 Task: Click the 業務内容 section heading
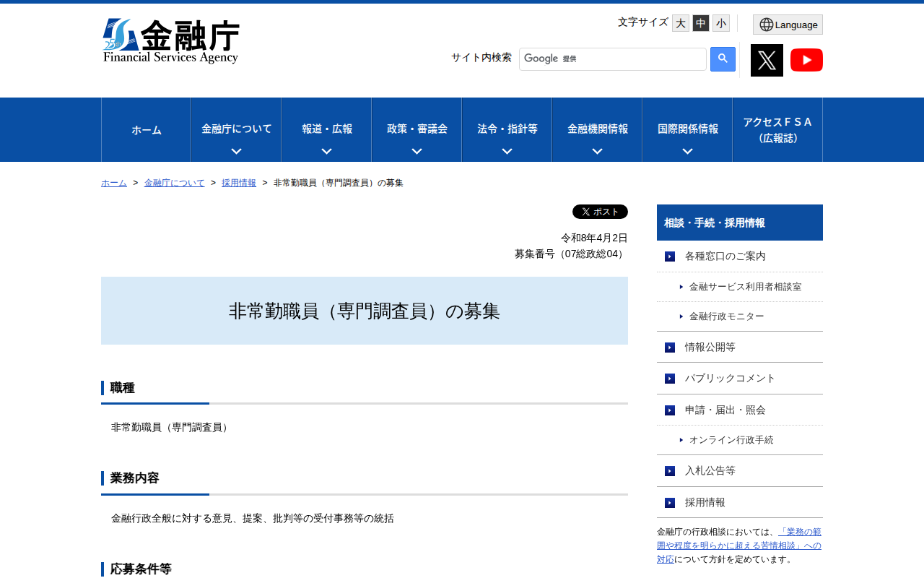[x=134, y=478]
